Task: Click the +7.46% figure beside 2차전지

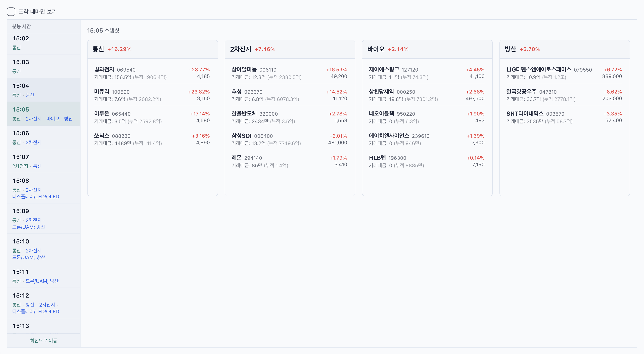Action: (265, 49)
